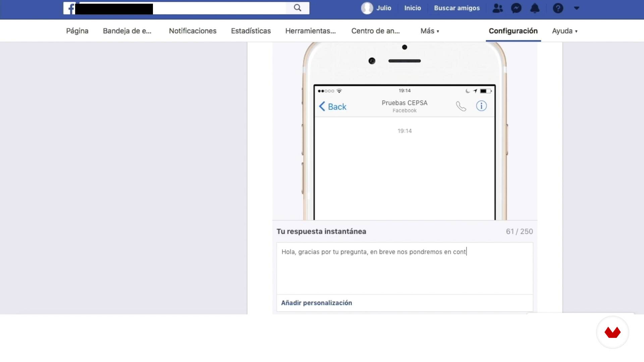This screenshot has width=644, height=362.
Task: Open the Notificaciones tab
Action: pyautogui.click(x=193, y=31)
